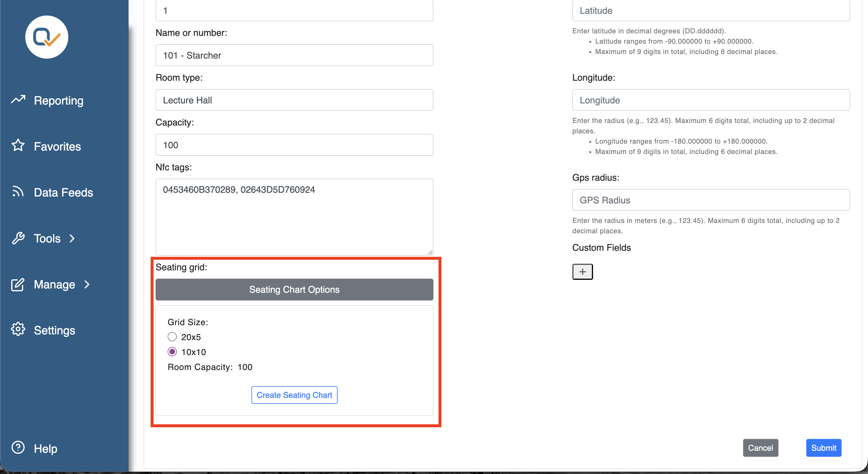This screenshot has width=868, height=474.
Task: Focus the Name or number field
Action: [x=294, y=55]
